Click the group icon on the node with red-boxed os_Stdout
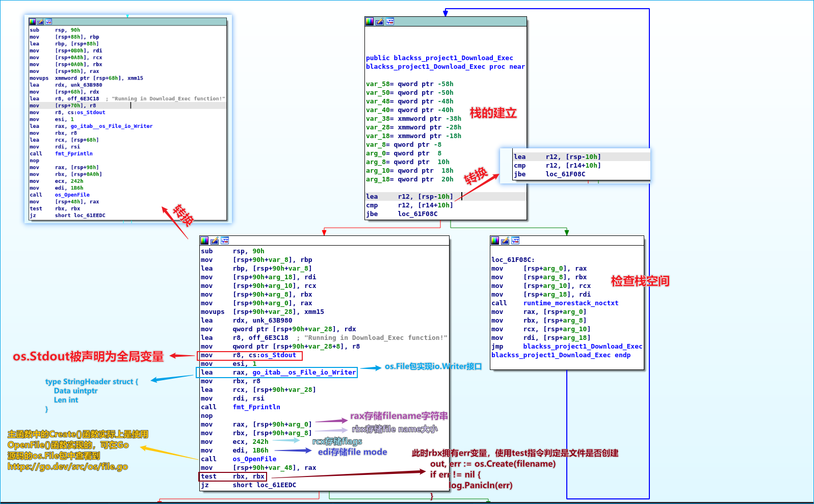Screen dimensions: 814x504 225,241
